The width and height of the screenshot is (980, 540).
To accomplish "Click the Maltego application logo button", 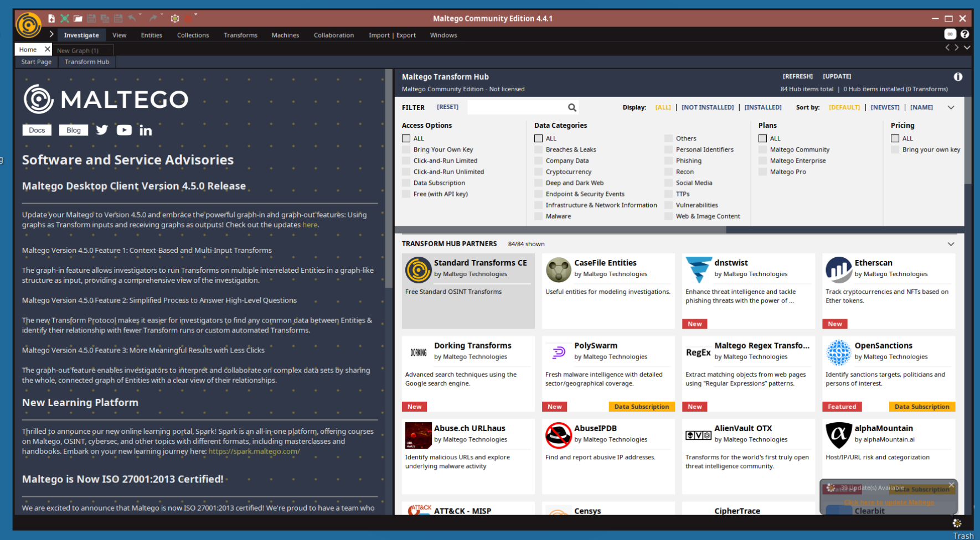I will (29, 25).
